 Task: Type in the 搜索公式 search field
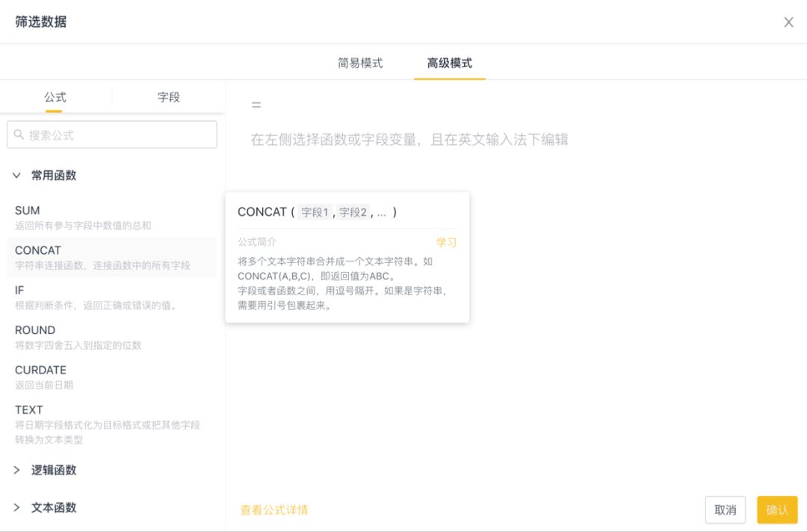pyautogui.click(x=120, y=135)
